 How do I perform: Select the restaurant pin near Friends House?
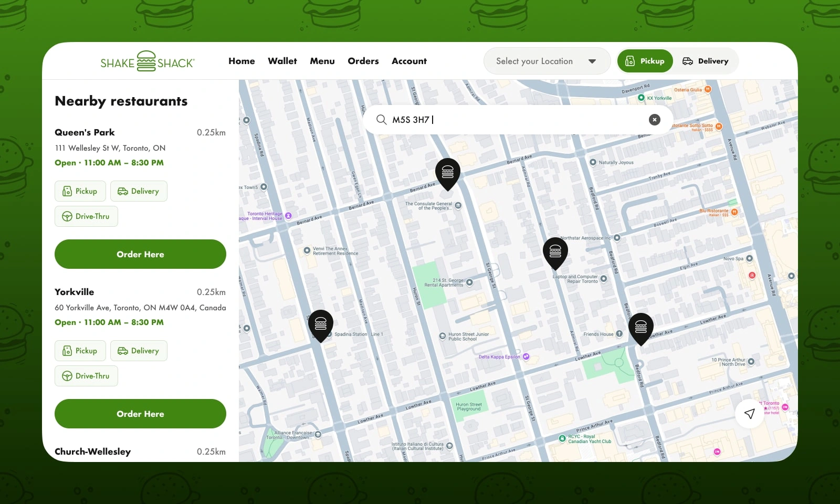(x=641, y=329)
